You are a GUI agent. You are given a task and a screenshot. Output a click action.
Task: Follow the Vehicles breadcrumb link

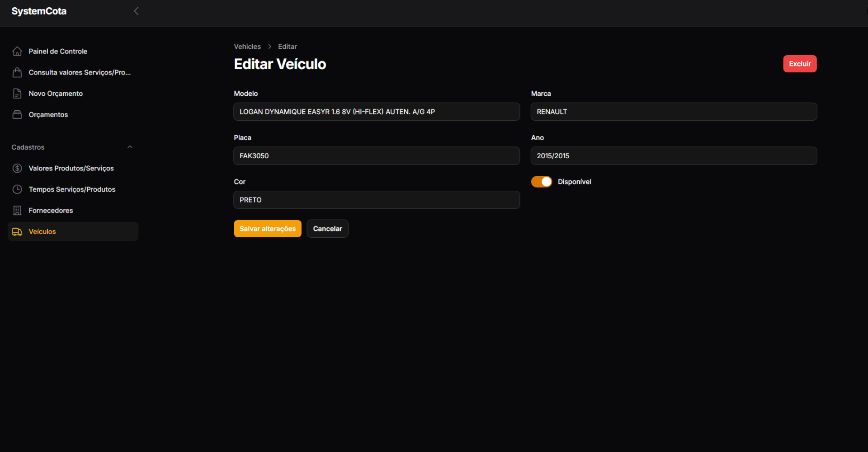tap(247, 47)
